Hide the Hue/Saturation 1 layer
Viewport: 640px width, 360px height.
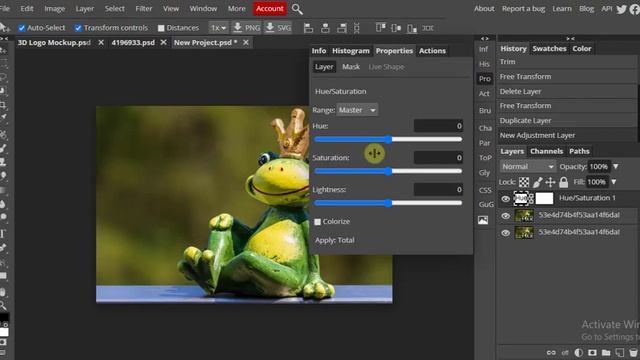505,199
